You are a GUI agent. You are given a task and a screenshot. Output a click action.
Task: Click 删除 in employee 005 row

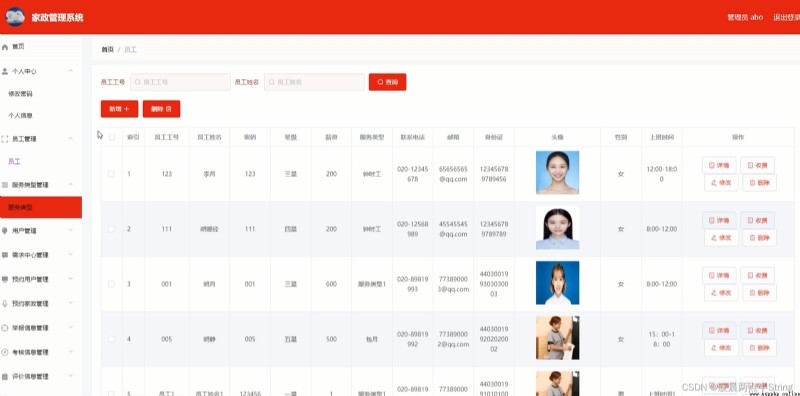point(759,348)
